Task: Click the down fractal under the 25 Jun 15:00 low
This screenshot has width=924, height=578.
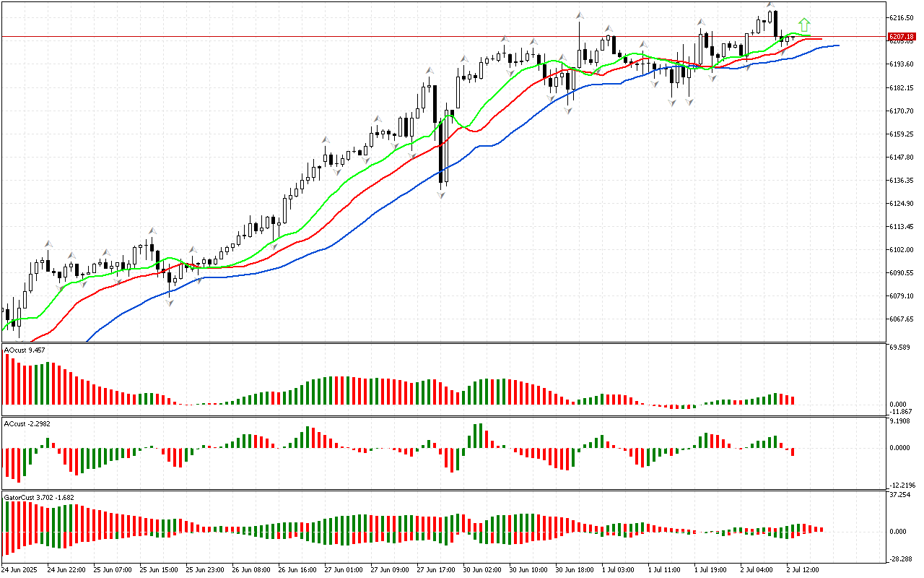Action: (x=170, y=302)
